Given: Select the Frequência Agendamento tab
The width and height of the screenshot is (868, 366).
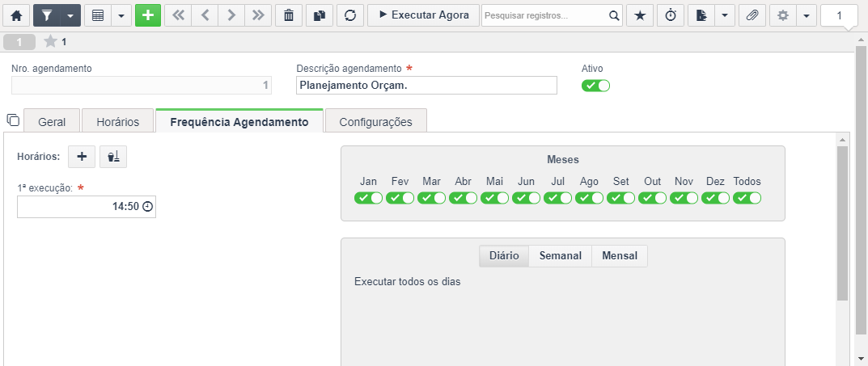Looking at the screenshot, I should (239, 122).
